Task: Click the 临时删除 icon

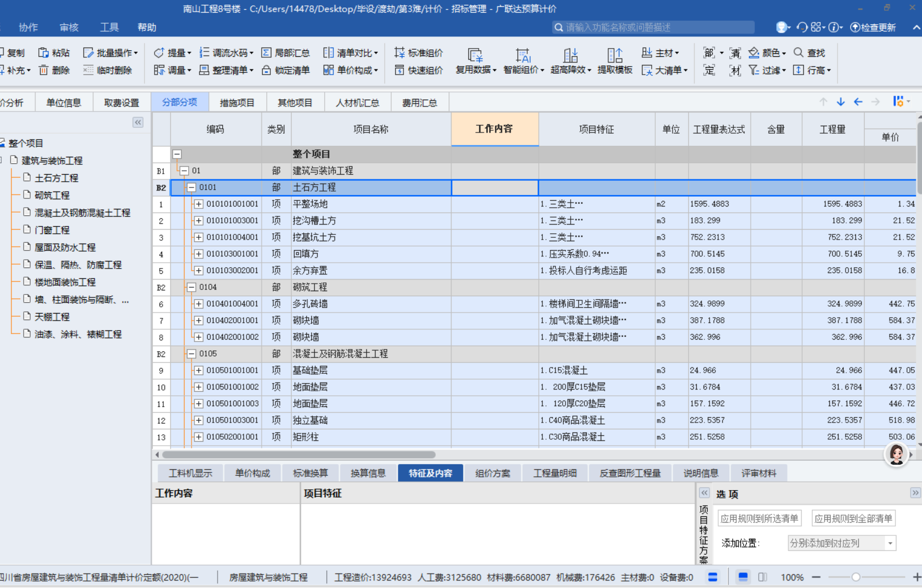Action: 88,70
